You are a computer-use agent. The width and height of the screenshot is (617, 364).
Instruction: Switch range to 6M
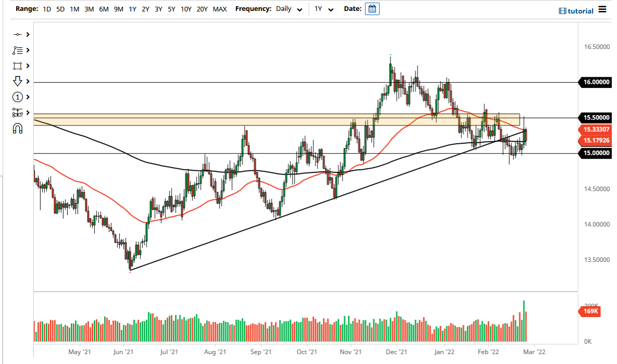tap(103, 9)
